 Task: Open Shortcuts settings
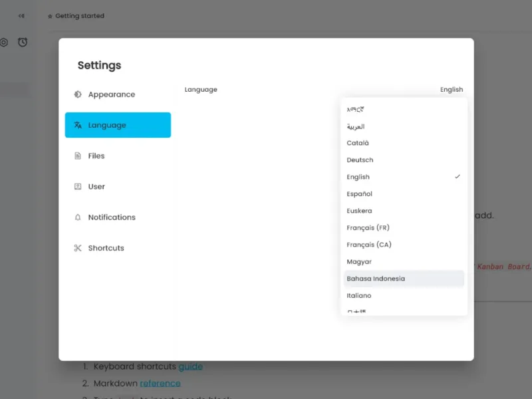(118, 248)
